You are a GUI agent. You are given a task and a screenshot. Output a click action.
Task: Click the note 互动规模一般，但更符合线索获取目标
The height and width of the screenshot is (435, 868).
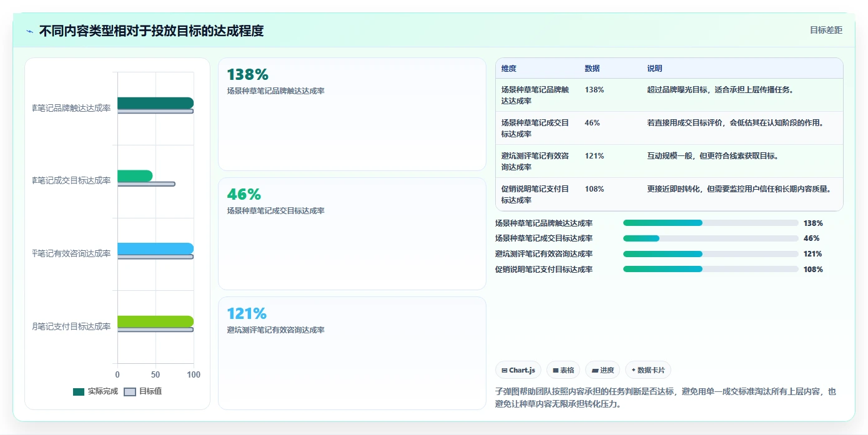coord(713,156)
